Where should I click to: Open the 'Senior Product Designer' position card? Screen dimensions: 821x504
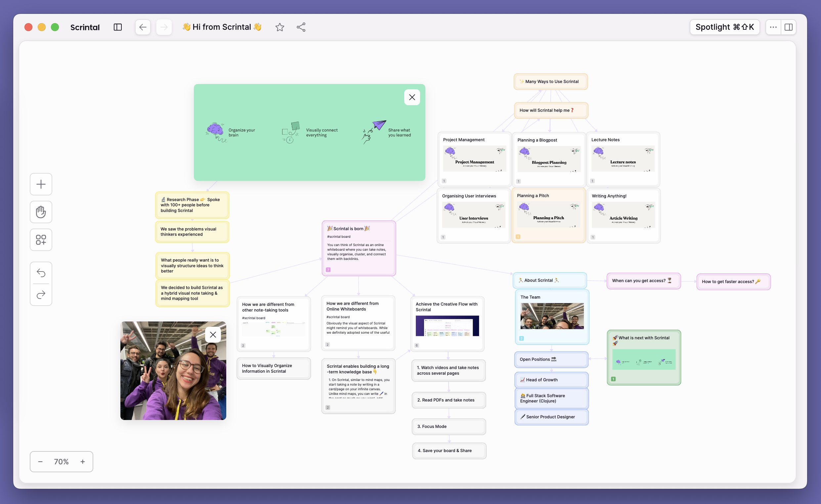(x=551, y=417)
